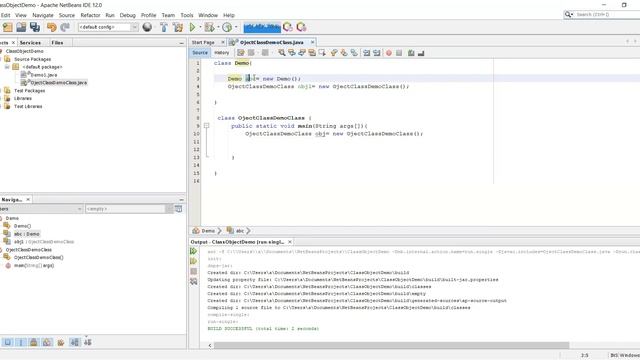Switch editor to History view

pyautogui.click(x=222, y=53)
